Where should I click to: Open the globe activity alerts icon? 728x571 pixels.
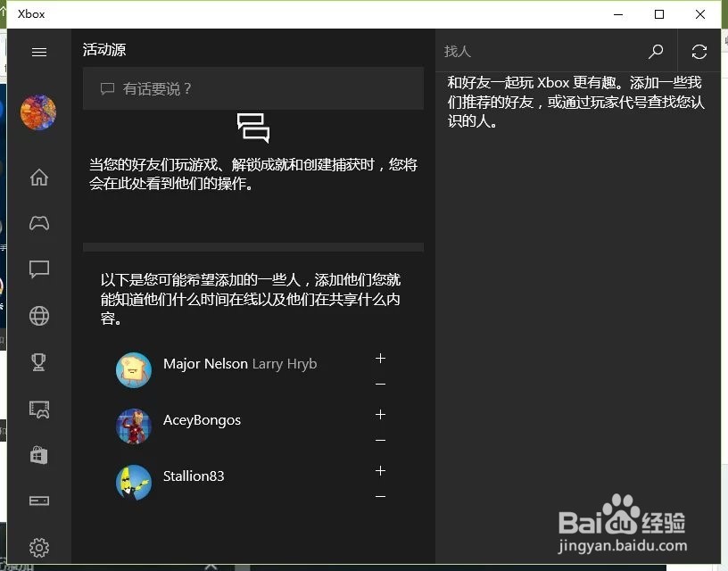pos(39,316)
